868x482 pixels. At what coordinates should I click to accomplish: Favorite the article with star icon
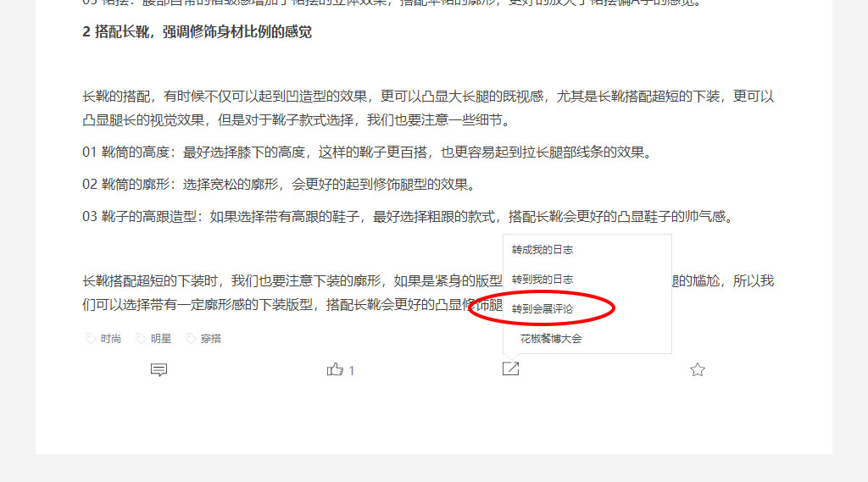(x=698, y=369)
